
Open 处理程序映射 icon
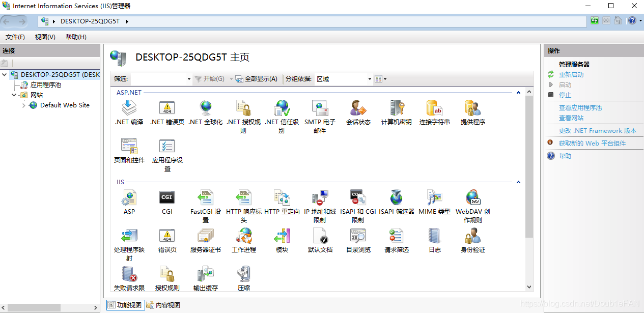pos(129,236)
